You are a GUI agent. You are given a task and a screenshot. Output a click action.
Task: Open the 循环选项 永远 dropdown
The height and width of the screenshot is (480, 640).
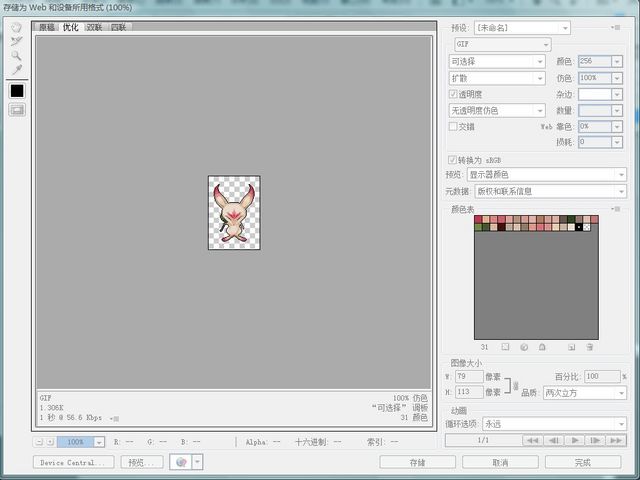[x=554, y=424]
